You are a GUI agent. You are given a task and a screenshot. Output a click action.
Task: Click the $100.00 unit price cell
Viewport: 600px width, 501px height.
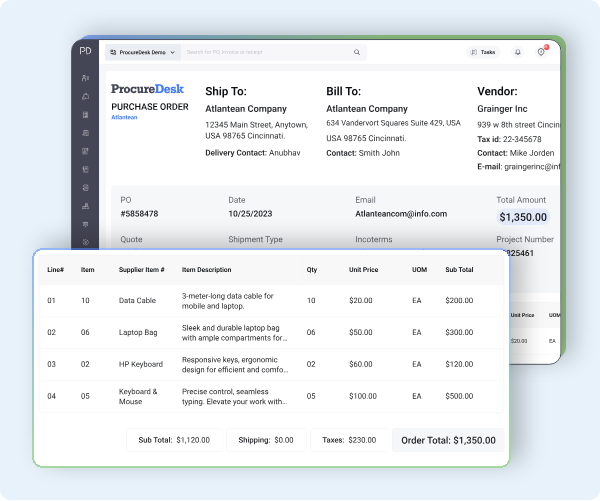(x=363, y=396)
